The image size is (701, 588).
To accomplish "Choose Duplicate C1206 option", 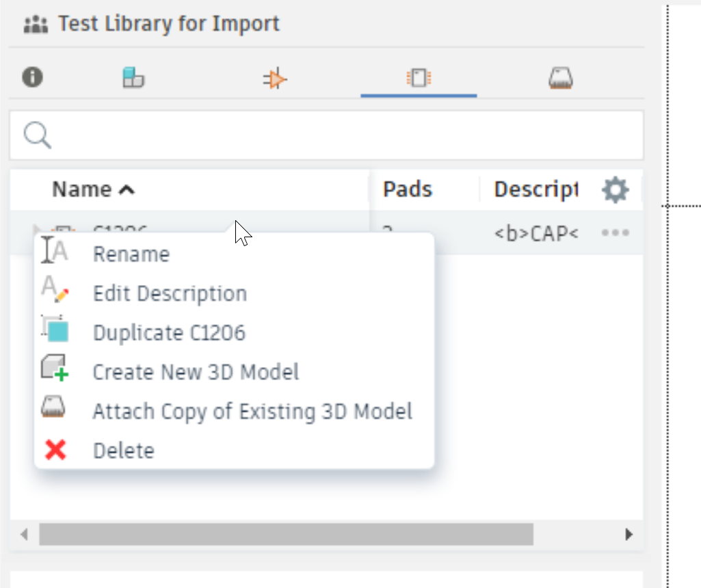I will coord(169,333).
